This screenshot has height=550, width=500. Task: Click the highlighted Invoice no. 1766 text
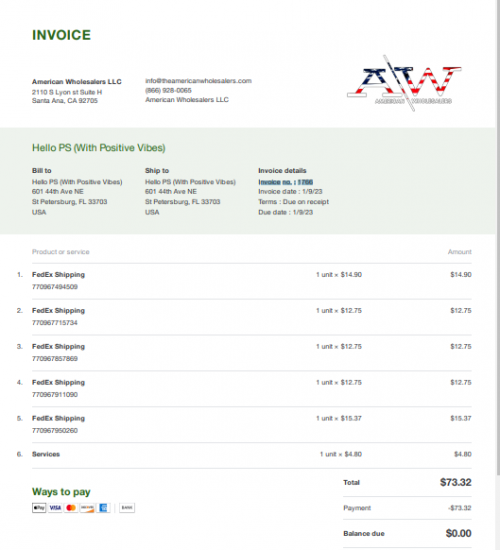coord(286,182)
